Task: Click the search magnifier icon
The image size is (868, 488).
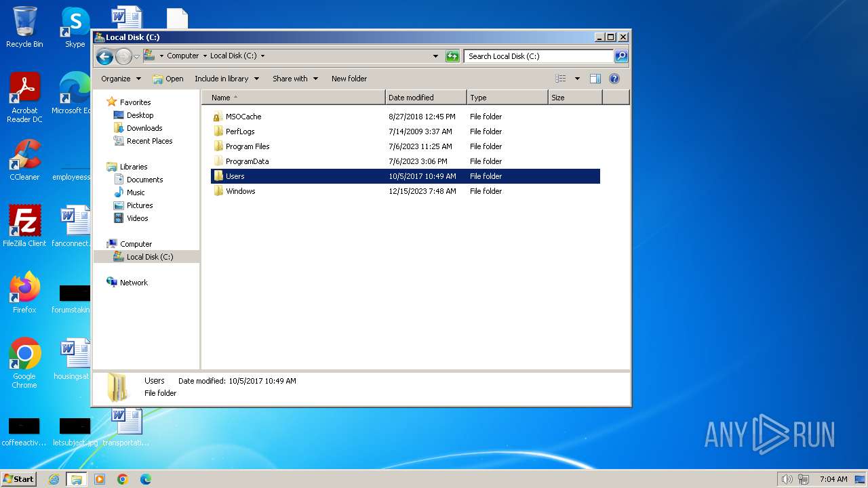Action: (x=621, y=56)
